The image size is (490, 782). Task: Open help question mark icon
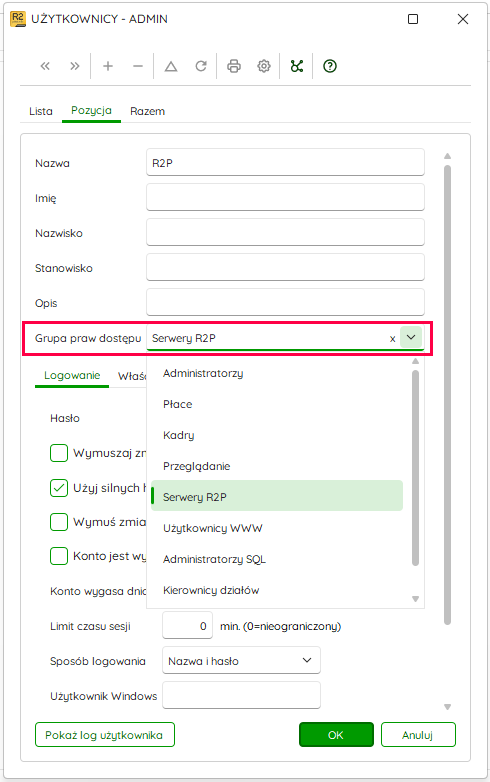pyautogui.click(x=330, y=66)
